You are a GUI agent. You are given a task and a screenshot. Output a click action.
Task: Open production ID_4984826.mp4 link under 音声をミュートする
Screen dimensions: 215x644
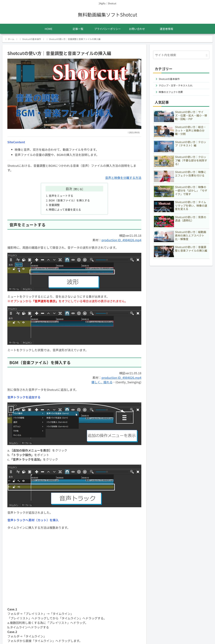[121, 240]
